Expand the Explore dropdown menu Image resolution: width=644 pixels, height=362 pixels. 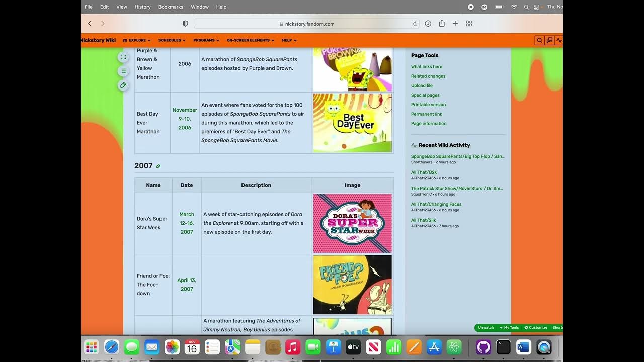click(x=137, y=40)
